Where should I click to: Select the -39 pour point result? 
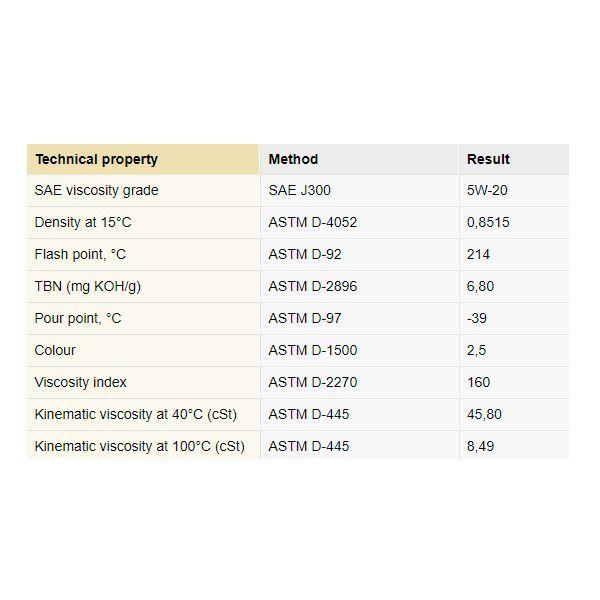click(x=477, y=318)
